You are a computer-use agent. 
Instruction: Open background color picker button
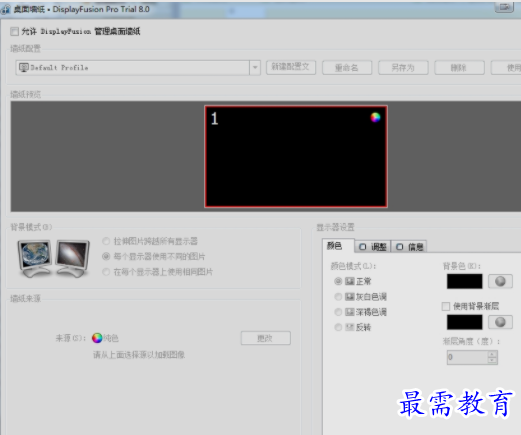pyautogui.click(x=500, y=282)
